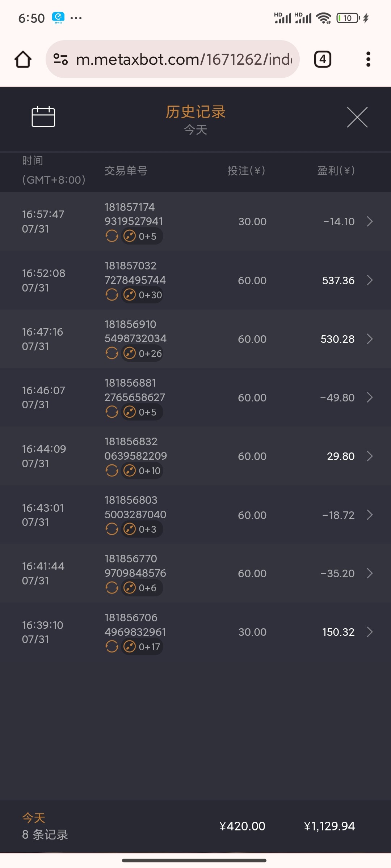
Task: Tap the 盈利(¥) column header
Action: [336, 170]
